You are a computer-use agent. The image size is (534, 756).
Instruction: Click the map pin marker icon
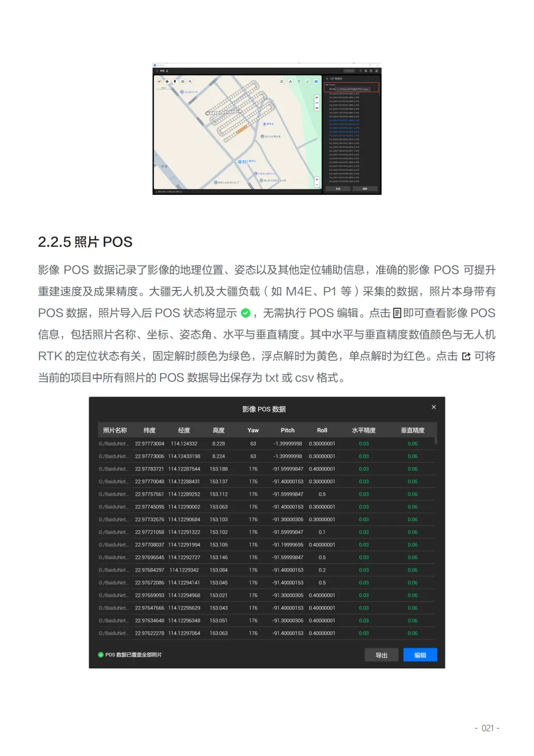[175, 82]
